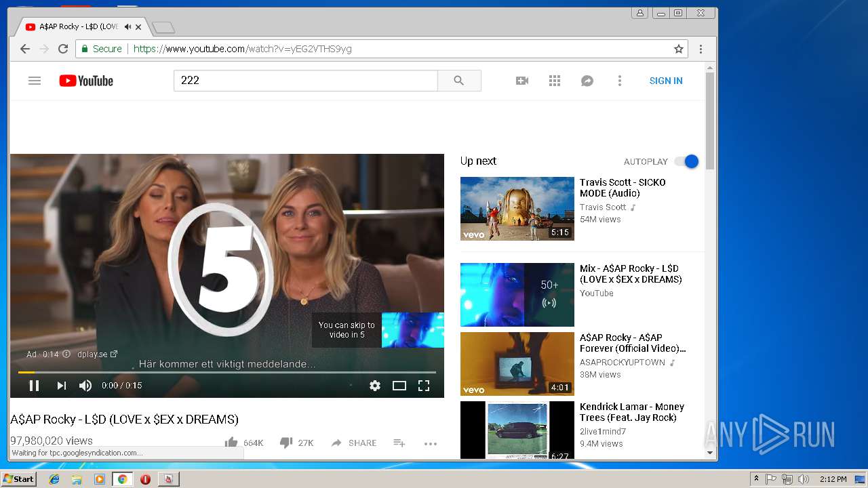Mute the video player volume
This screenshot has width=868, height=488.
click(x=85, y=386)
